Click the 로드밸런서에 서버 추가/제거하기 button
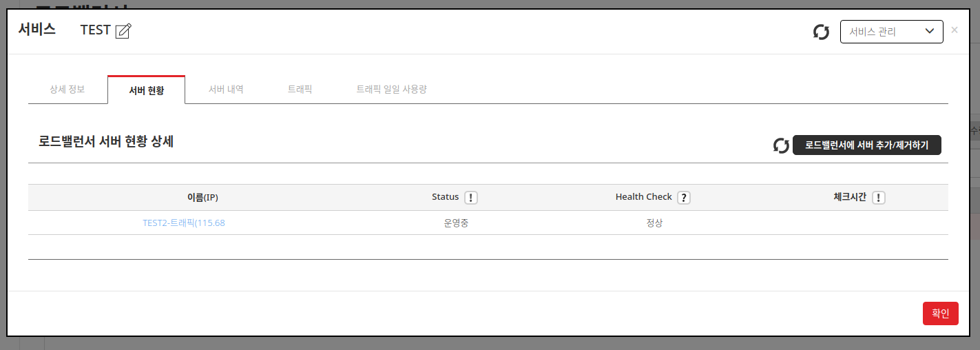Viewport: 980px width, 350px height. pyautogui.click(x=867, y=145)
